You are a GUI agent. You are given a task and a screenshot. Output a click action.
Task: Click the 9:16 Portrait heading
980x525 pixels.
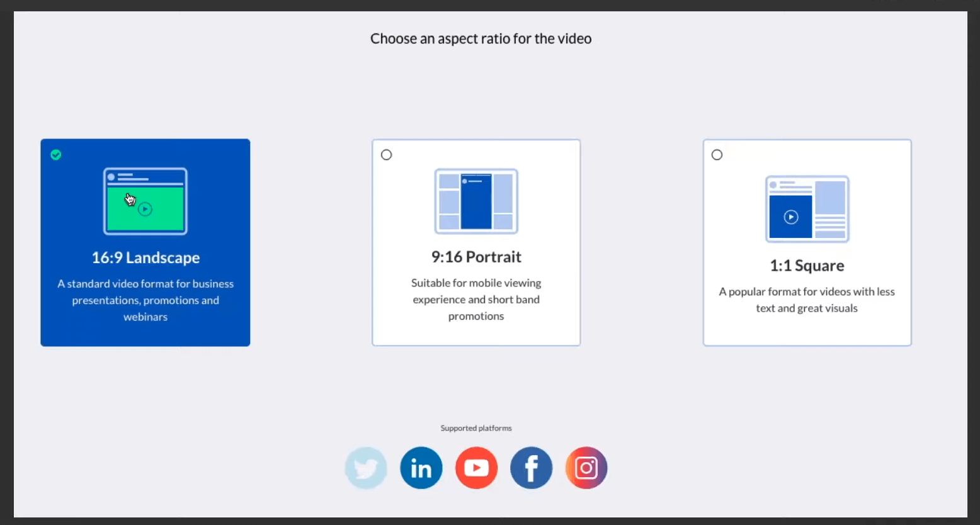pos(476,257)
